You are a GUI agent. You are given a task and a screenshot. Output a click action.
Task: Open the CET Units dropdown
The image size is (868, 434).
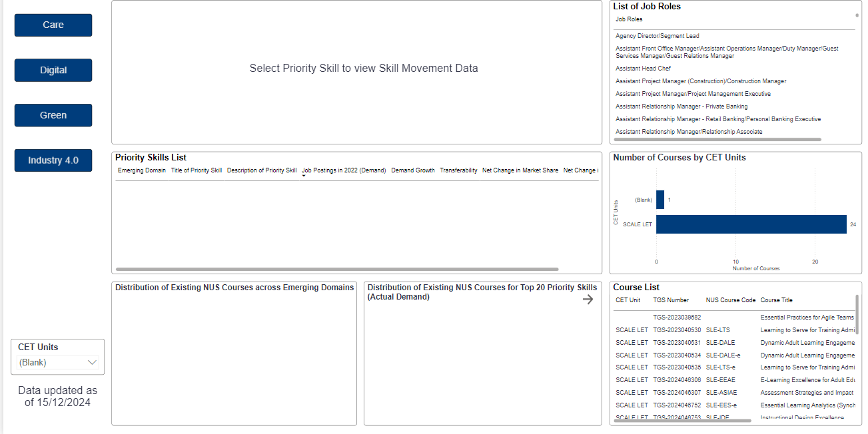click(x=58, y=363)
